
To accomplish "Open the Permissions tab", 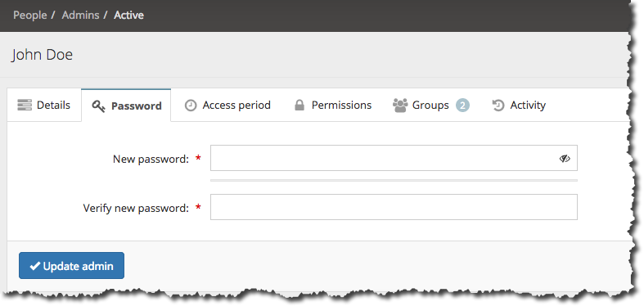I will (x=333, y=106).
